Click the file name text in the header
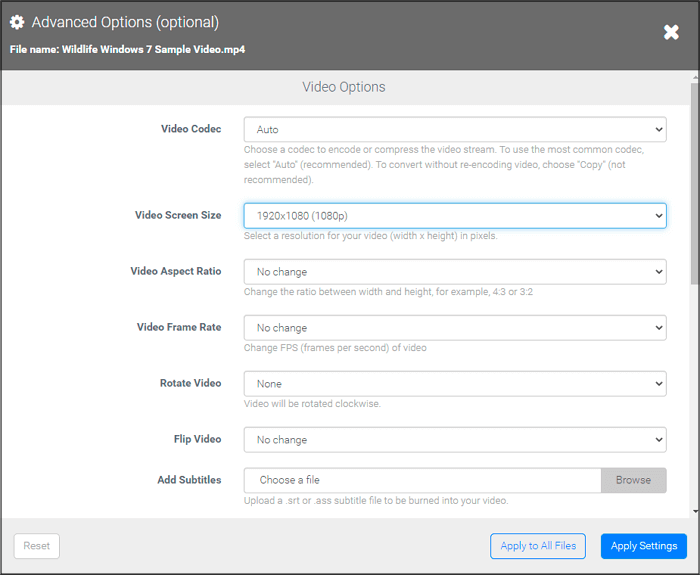The image size is (700, 575). (127, 49)
